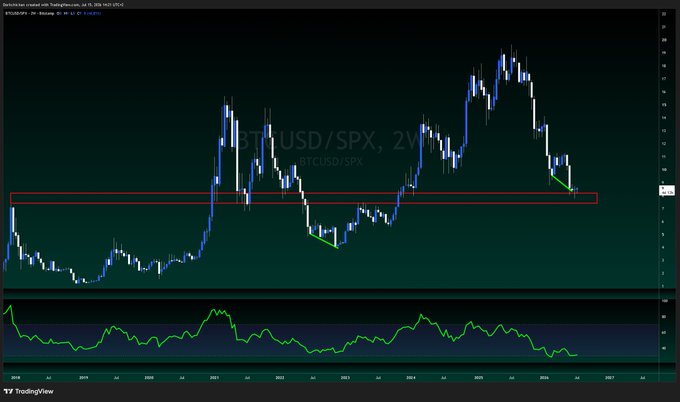Click the BTCUSD/SPX symbol legend title
This screenshot has width=680, height=402.
tap(29, 13)
